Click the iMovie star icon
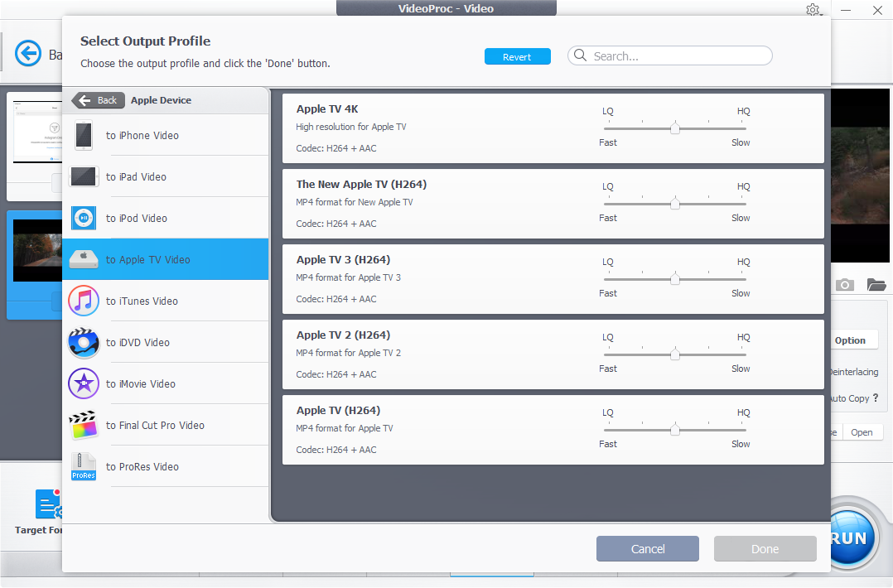The width and height of the screenshot is (893, 588). pyautogui.click(x=84, y=383)
